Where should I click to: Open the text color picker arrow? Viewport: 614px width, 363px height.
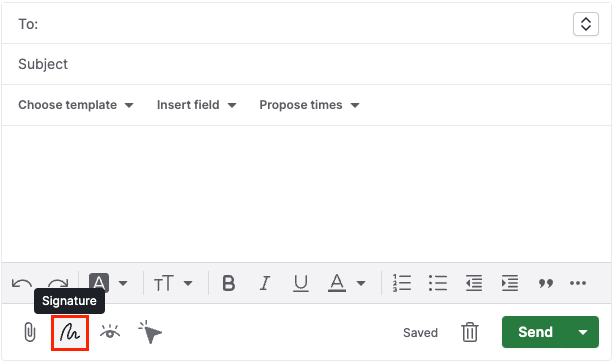(361, 283)
